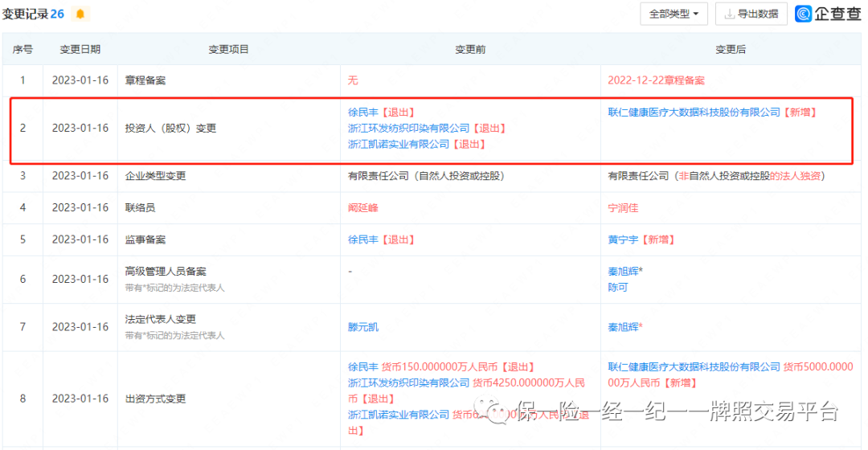The image size is (868, 450).
Task: Click date 2023-01-16 in 联络员 row
Action: (x=80, y=207)
